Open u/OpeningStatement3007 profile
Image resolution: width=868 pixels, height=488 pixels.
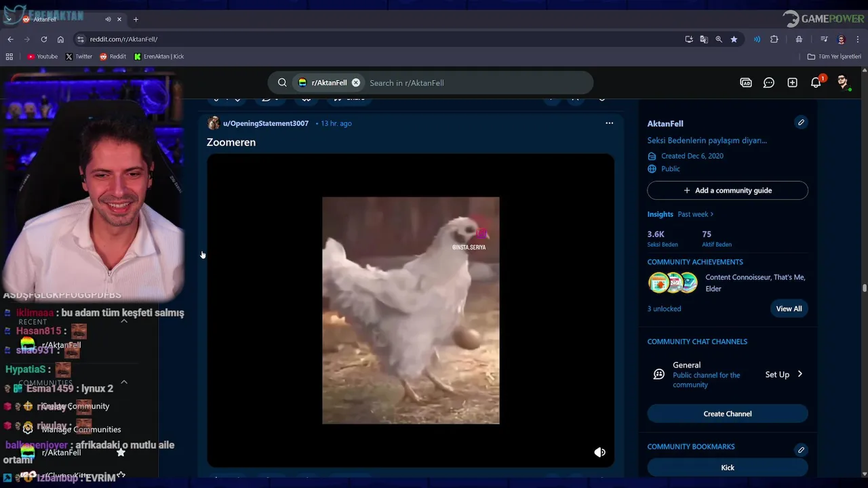coord(266,123)
